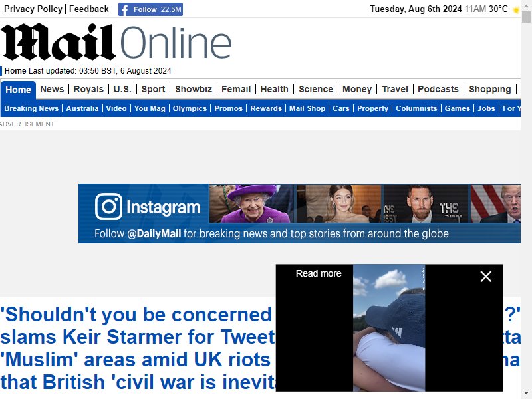532x399 pixels.
Task: Open the Showbiz section tab
Action: tap(194, 89)
